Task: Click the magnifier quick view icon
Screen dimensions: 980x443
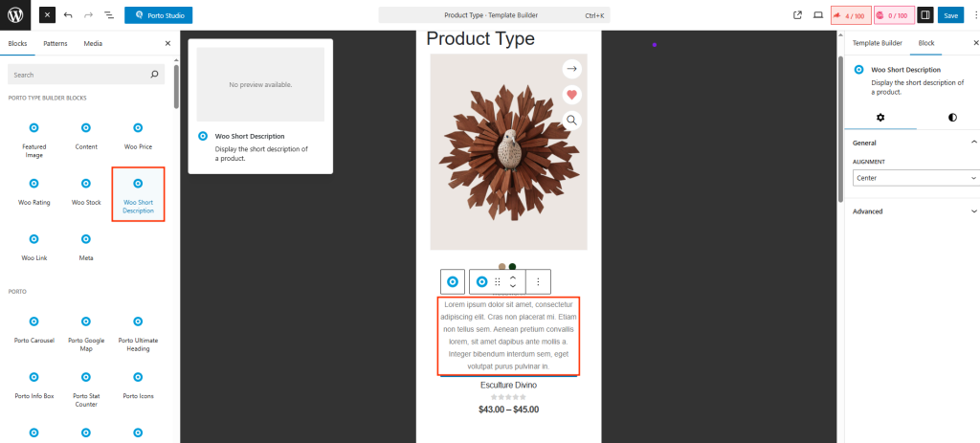Action: (571, 120)
